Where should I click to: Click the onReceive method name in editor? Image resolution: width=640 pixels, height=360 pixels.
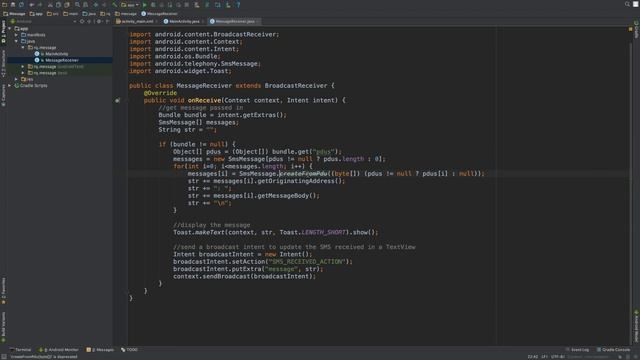(x=204, y=100)
